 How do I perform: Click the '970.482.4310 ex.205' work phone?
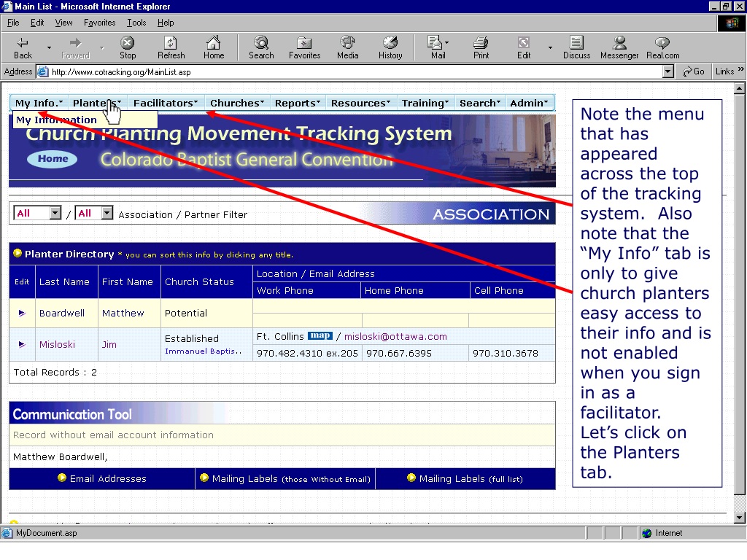307,354
